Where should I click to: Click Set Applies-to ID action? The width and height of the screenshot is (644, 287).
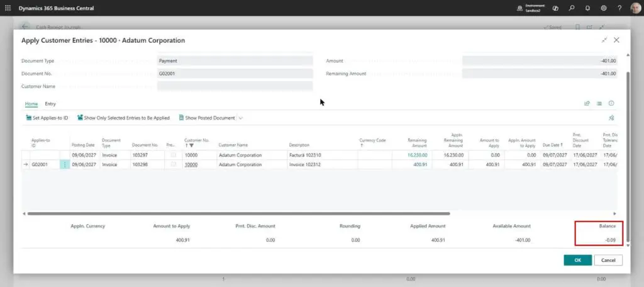pos(47,118)
